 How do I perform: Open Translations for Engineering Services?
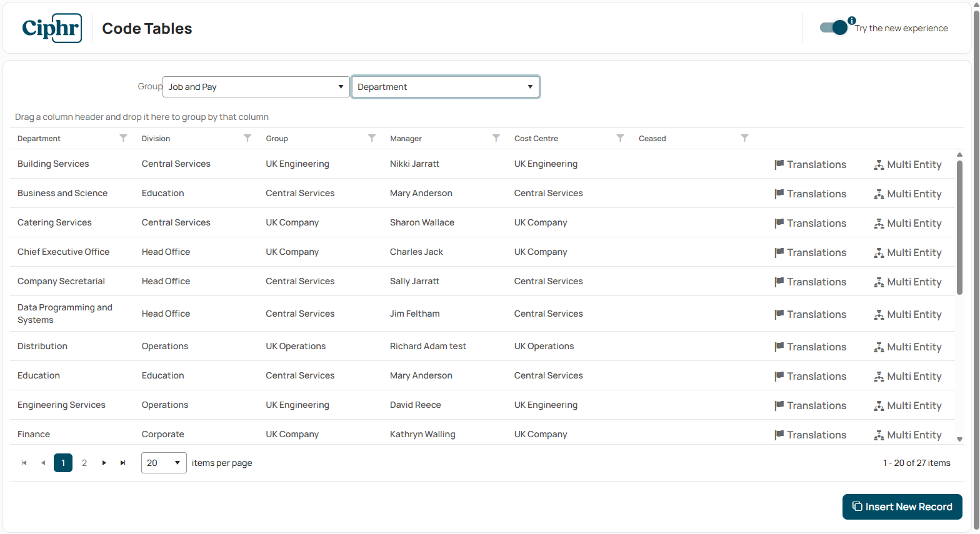810,405
